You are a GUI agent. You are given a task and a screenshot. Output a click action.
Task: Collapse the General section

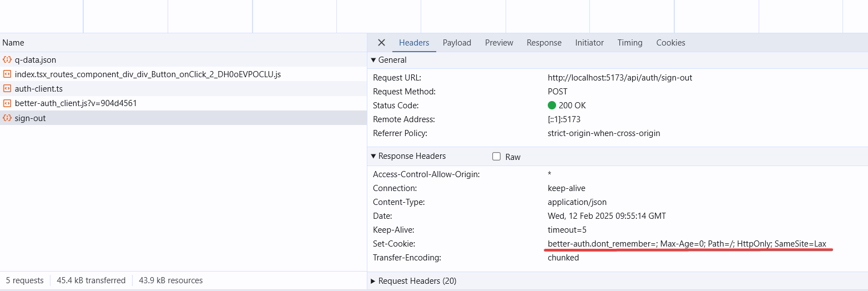point(374,60)
